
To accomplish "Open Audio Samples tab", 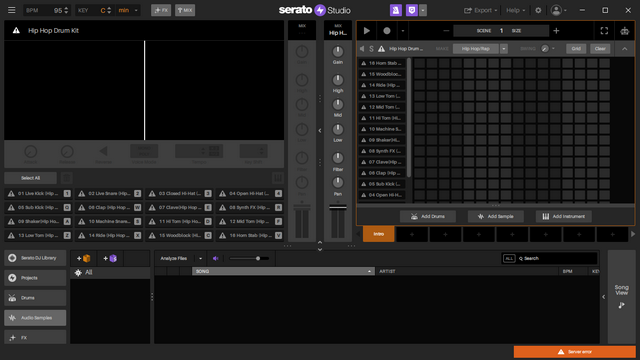I will coord(35,318).
